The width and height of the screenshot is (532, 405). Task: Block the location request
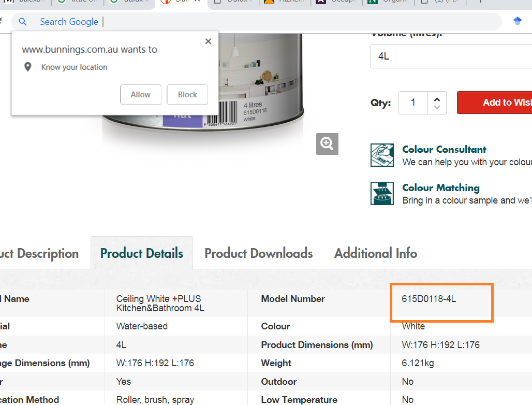(187, 95)
